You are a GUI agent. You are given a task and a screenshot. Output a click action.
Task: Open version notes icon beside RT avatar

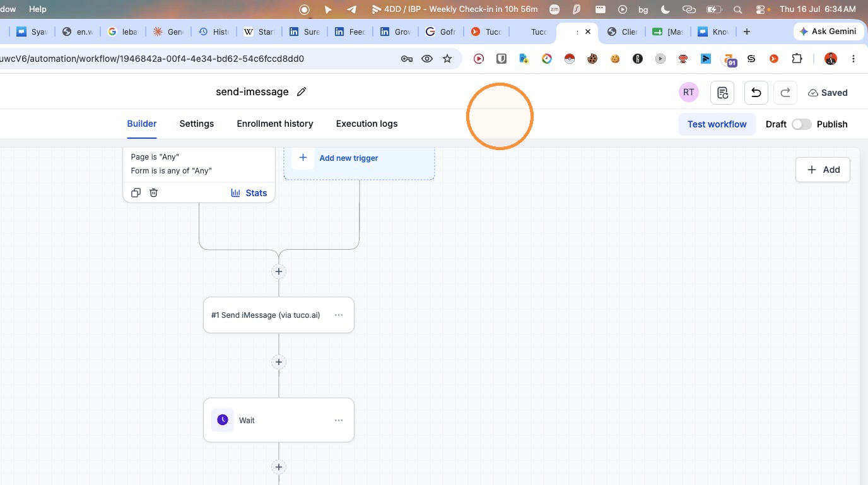click(722, 93)
